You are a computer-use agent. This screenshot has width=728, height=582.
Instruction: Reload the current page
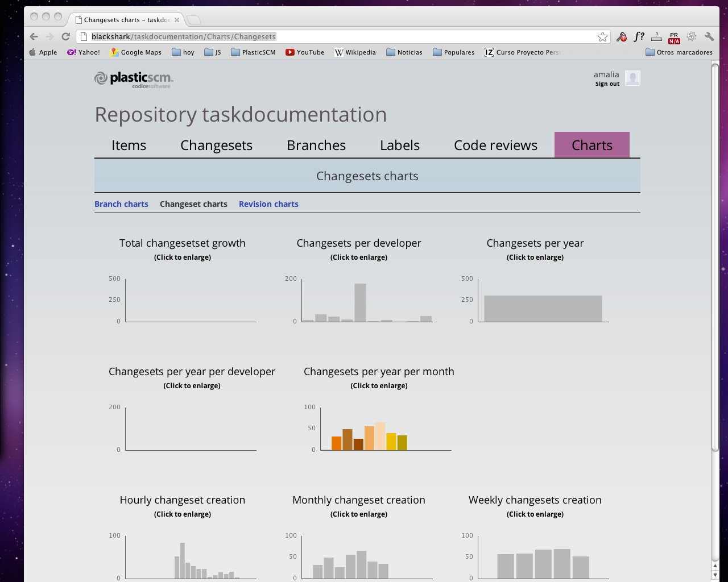tap(65, 36)
